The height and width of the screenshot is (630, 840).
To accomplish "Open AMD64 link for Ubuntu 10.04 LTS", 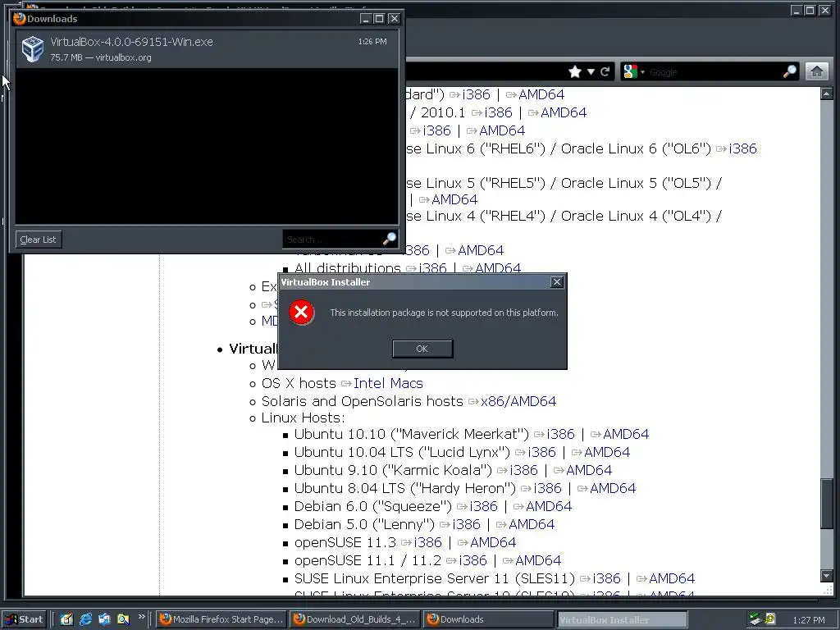I will tap(607, 452).
